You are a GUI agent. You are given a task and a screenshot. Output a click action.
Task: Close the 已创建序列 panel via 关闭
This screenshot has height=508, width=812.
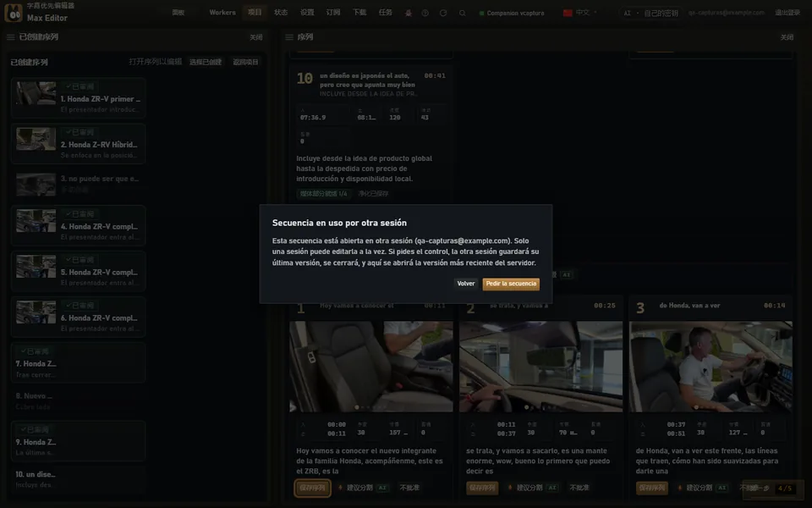(255, 37)
